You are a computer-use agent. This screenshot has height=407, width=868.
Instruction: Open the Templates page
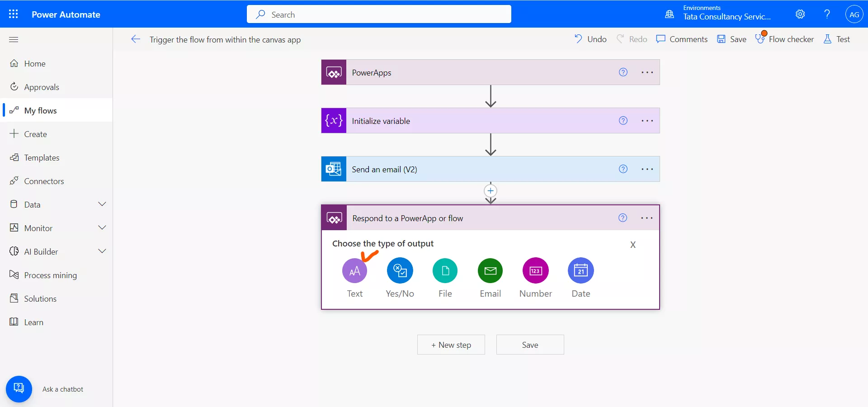(x=42, y=157)
